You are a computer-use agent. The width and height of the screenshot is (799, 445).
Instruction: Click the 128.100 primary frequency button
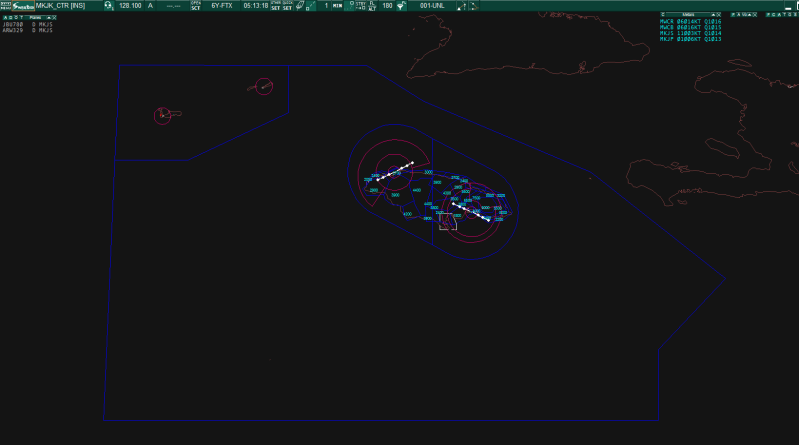[x=130, y=6]
